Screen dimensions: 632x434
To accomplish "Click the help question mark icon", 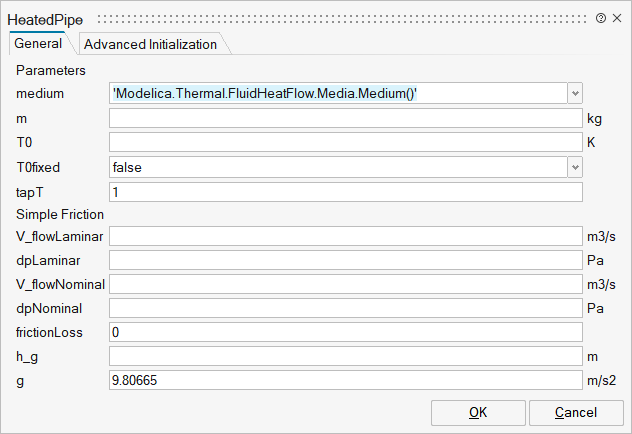I will (601, 18).
